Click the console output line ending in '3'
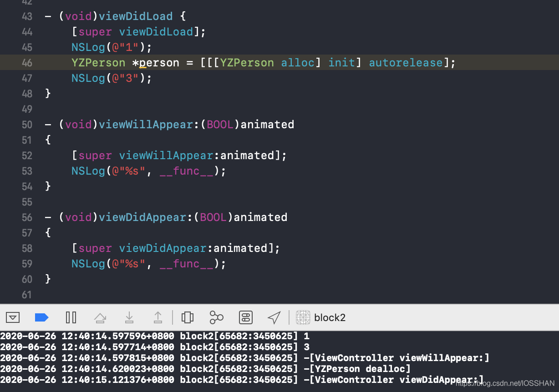 click(x=155, y=347)
